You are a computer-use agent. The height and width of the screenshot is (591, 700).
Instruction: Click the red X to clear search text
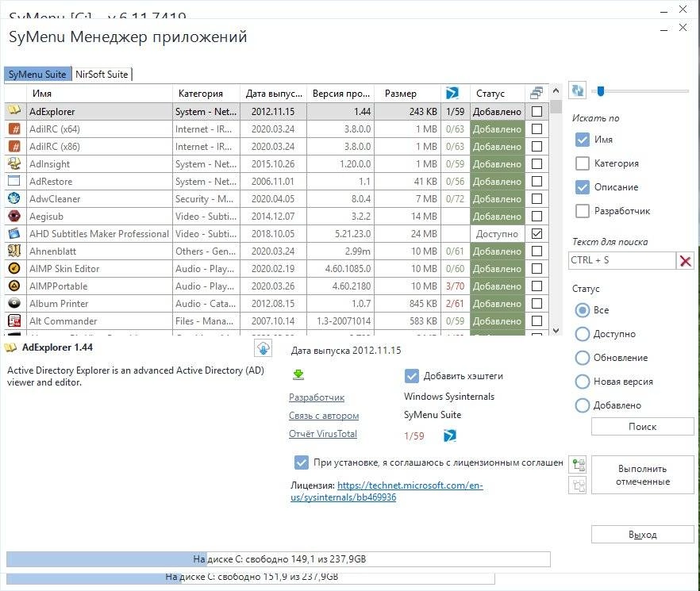tap(685, 261)
